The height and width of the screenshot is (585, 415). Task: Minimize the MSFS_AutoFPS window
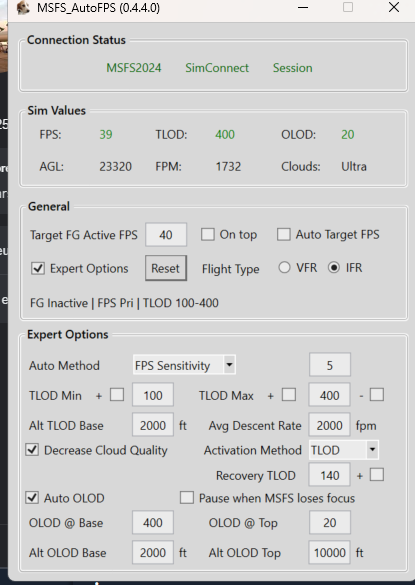pos(303,7)
